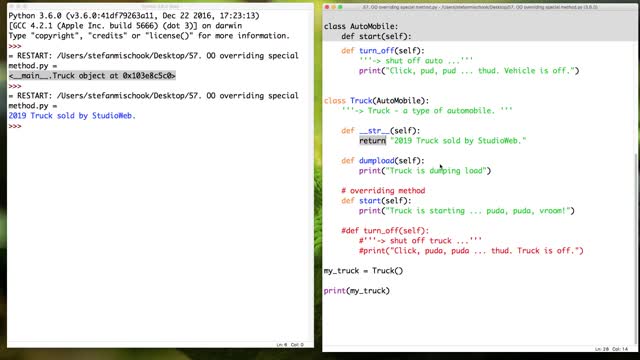Click 'def start(self):' under class AutoMobile
The width and height of the screenshot is (640, 360).
click(376, 36)
